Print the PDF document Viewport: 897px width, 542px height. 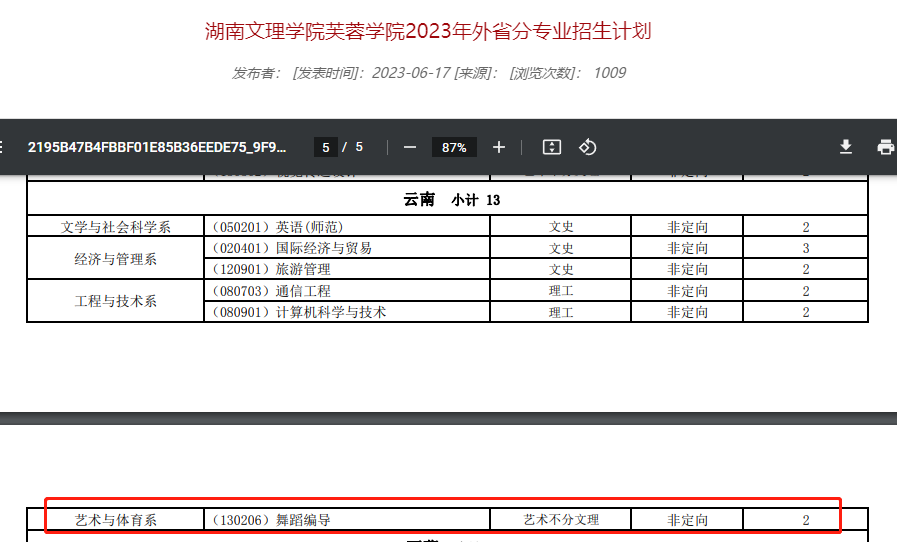pyautogui.click(x=886, y=147)
